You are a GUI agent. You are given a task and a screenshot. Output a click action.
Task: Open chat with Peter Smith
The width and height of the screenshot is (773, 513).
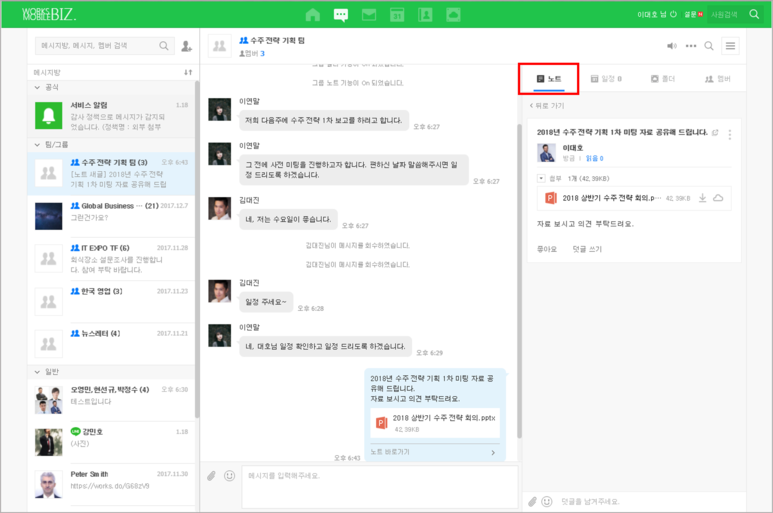(x=111, y=484)
